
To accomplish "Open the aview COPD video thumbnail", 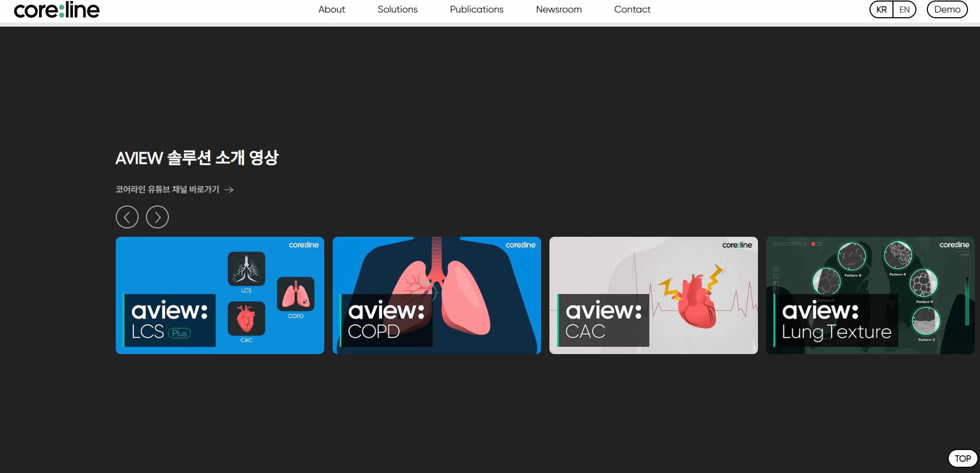I will pyautogui.click(x=437, y=295).
